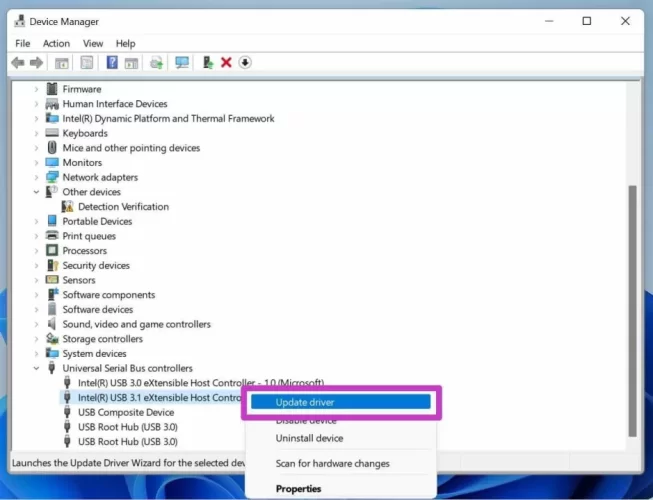The height and width of the screenshot is (500, 653).
Task: Click the Scan for hardware changes monitor icon
Action: pyautogui.click(x=182, y=62)
